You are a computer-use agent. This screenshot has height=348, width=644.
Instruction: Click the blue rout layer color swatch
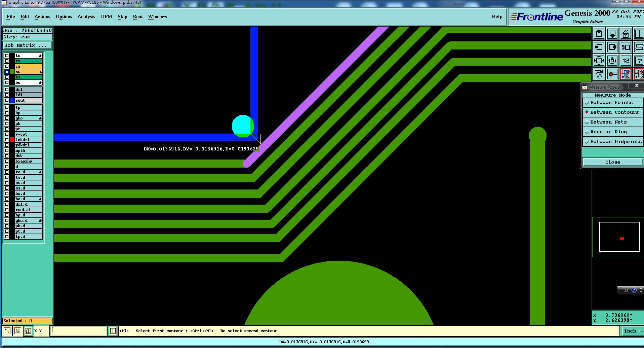click(x=12, y=100)
